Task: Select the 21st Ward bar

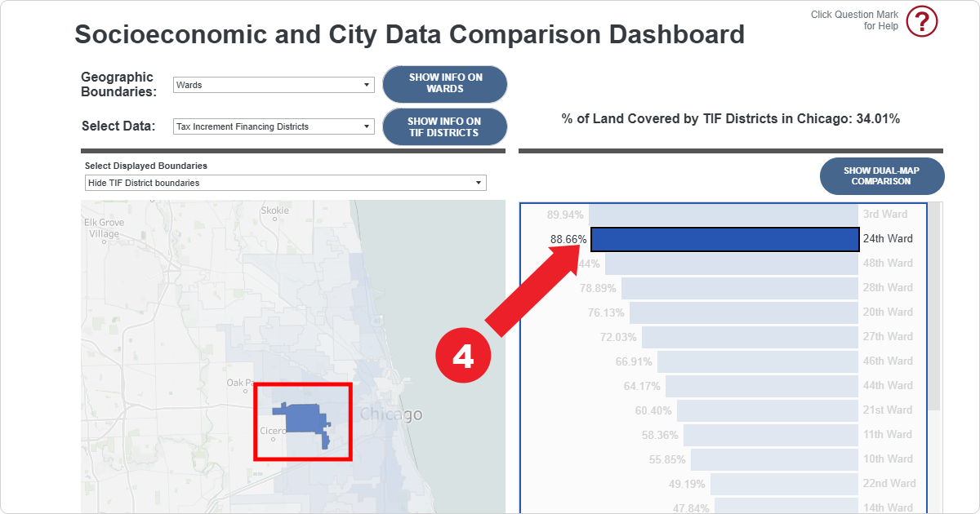Action: tap(767, 410)
